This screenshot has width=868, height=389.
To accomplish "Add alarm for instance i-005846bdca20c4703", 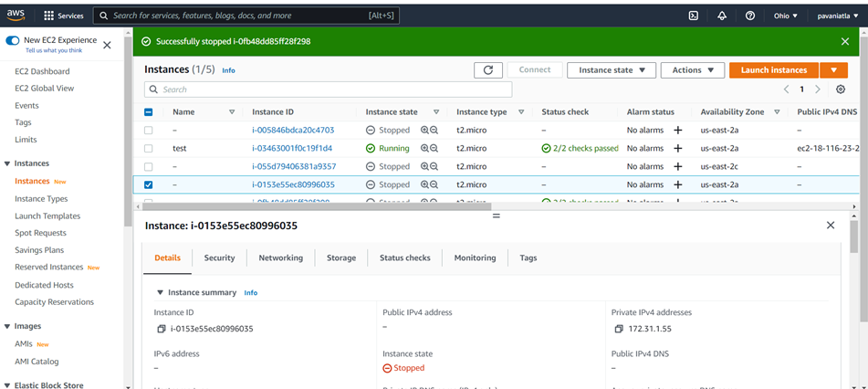I will tap(677, 131).
